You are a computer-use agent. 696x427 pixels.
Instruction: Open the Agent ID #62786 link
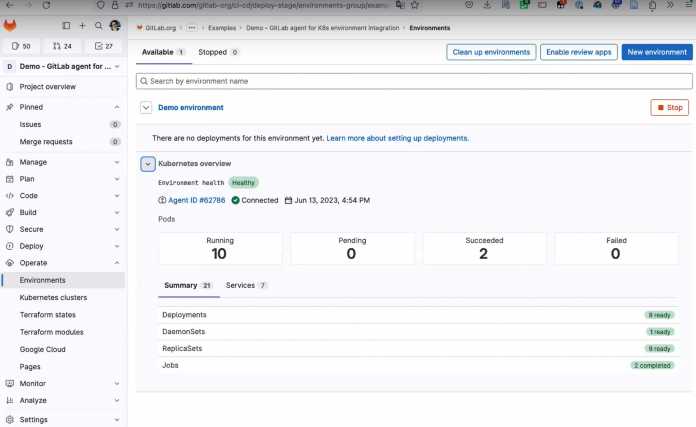(x=196, y=200)
